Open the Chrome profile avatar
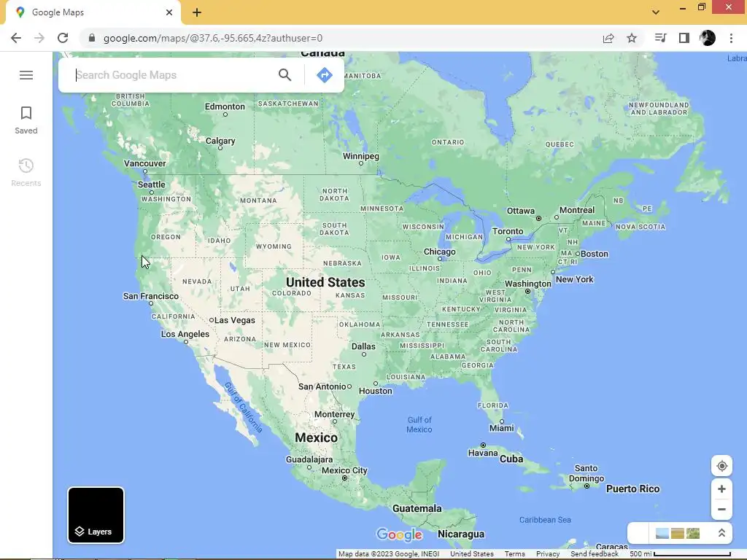The image size is (747, 560). tap(708, 38)
